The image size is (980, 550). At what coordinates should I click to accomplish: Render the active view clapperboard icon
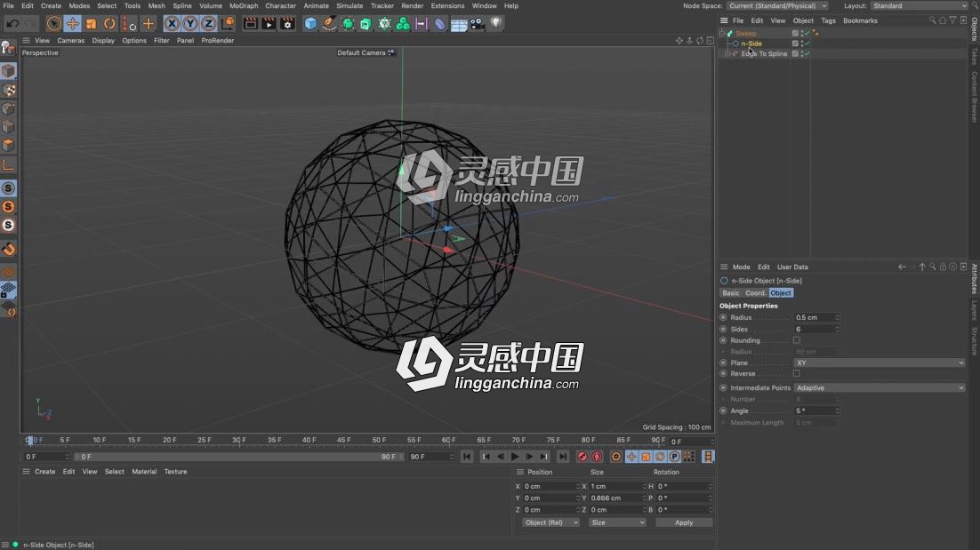250,24
